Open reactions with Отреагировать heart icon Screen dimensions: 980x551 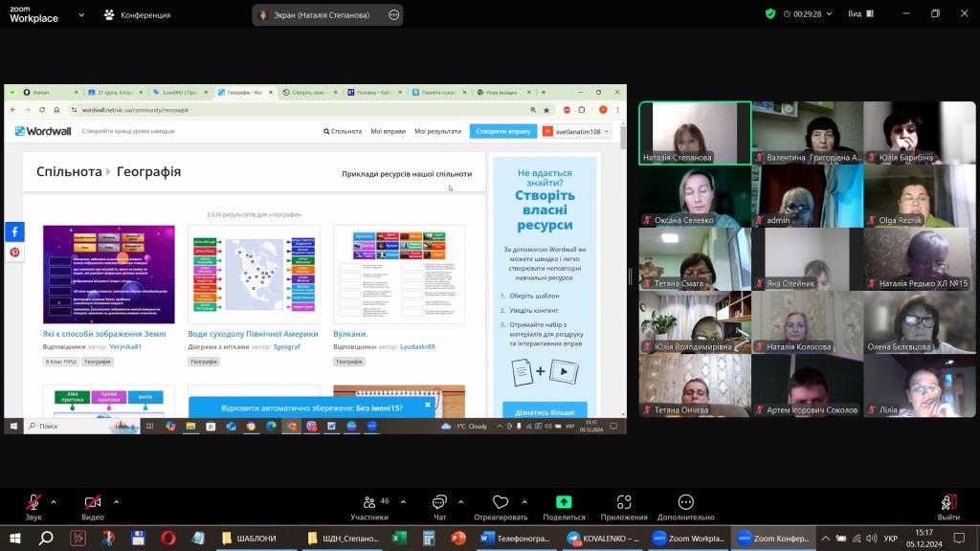(501, 507)
